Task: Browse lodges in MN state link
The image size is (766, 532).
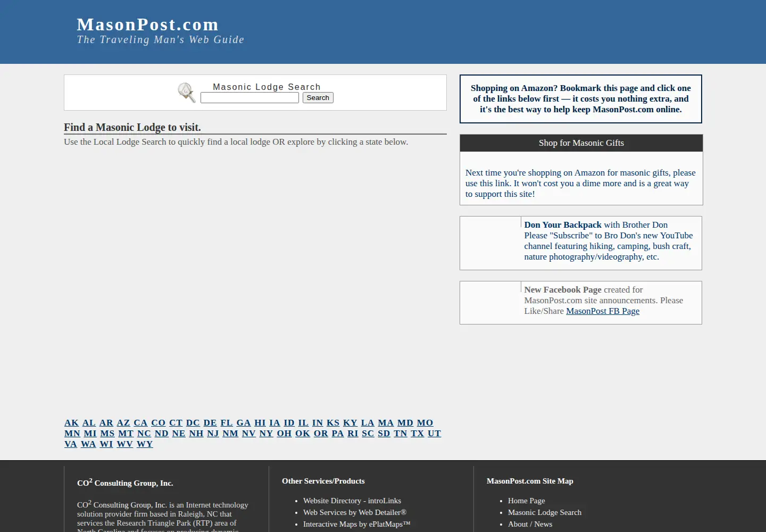Action: [x=72, y=434]
